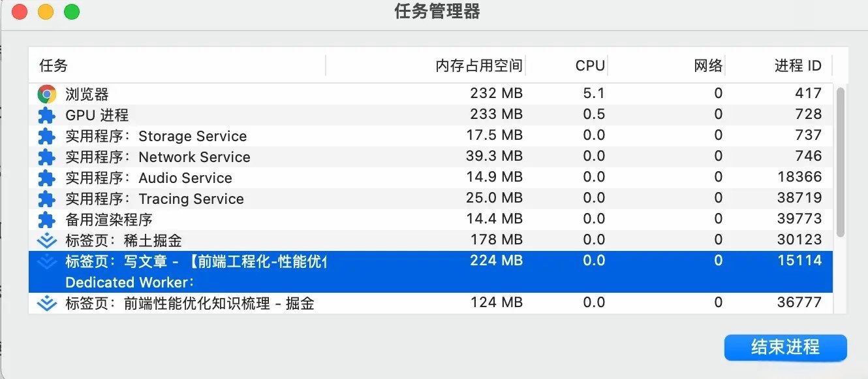
Task: Sort by 内存占用空间 column header
Action: click(479, 65)
